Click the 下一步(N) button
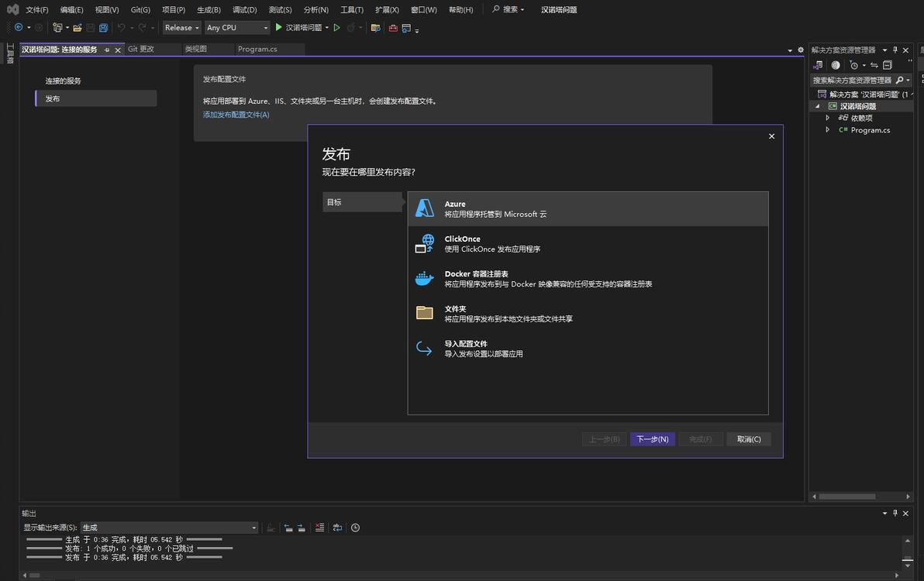The image size is (924, 581). pyautogui.click(x=653, y=439)
